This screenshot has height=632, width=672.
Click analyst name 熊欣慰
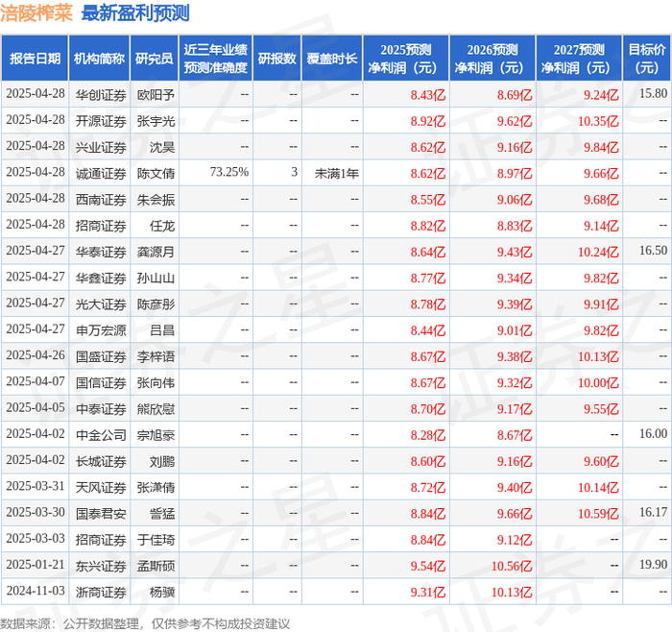(x=156, y=408)
